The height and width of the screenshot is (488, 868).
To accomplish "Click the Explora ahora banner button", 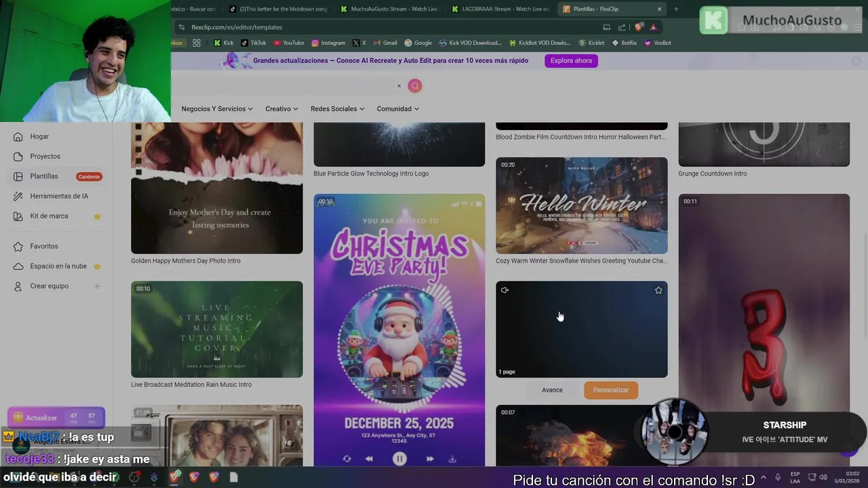I will (x=571, y=60).
